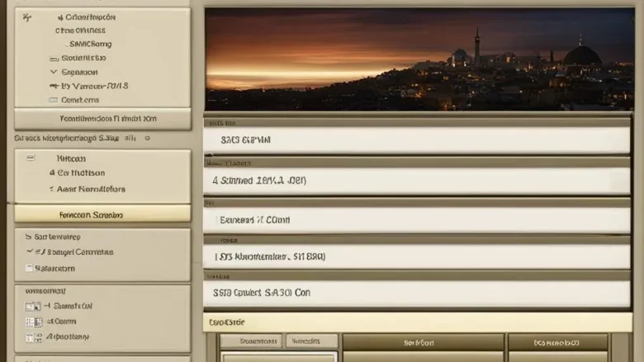
Task: Switch to the first tab below the form
Action: click(250, 341)
